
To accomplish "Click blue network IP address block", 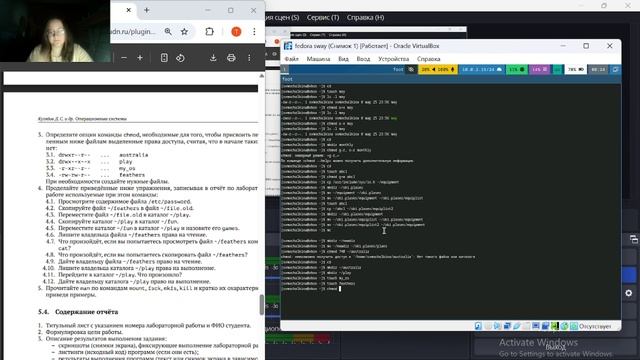I will 481,69.
